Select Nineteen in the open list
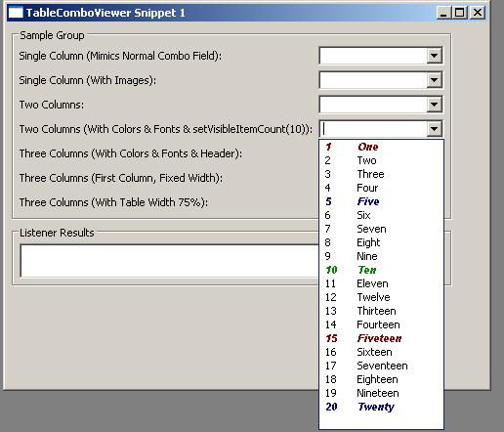The width and height of the screenshot is (504, 432). pyautogui.click(x=381, y=393)
